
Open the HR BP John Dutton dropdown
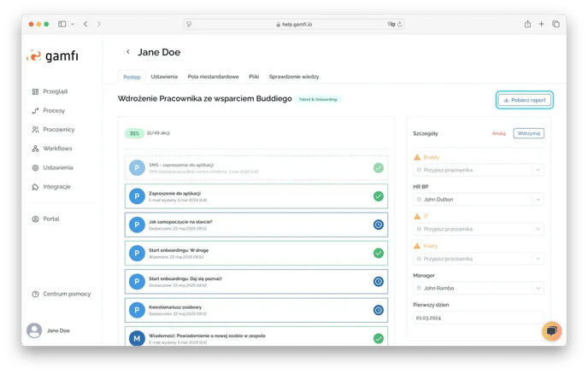(478, 199)
